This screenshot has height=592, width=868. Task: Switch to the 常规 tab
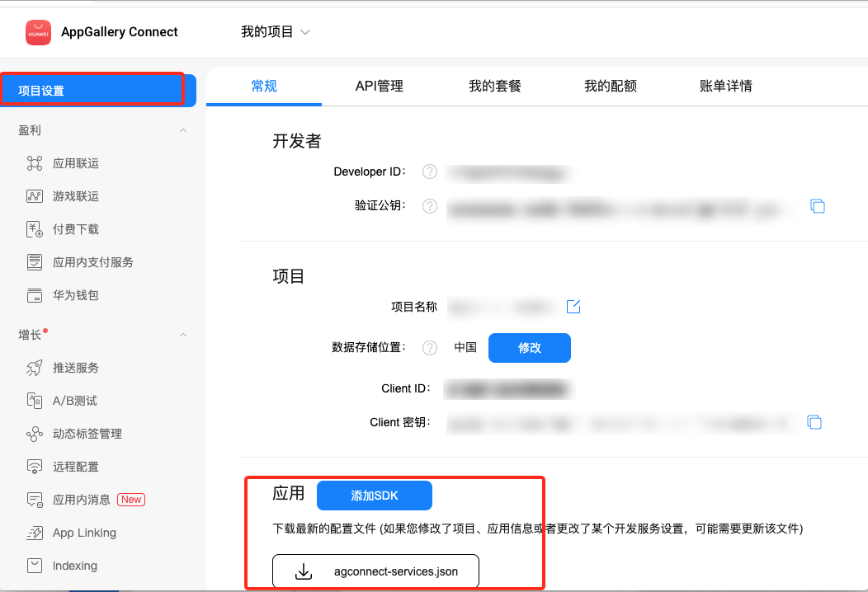(264, 86)
